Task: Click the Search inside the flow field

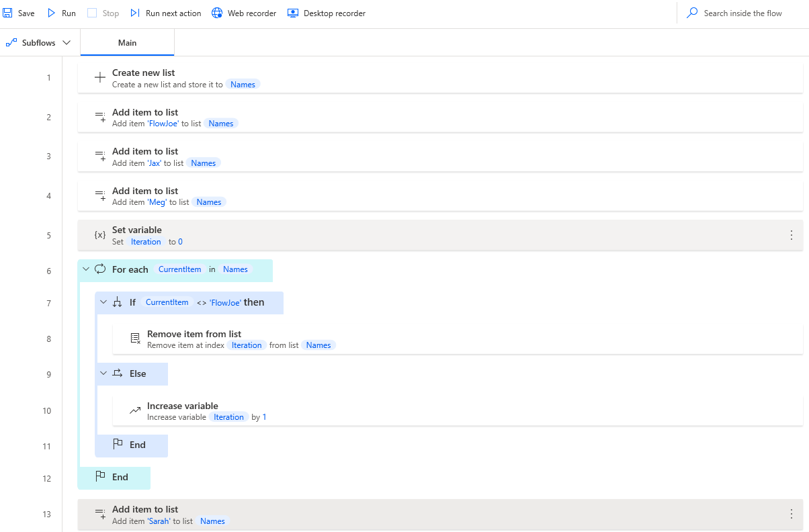Action: 742,13
